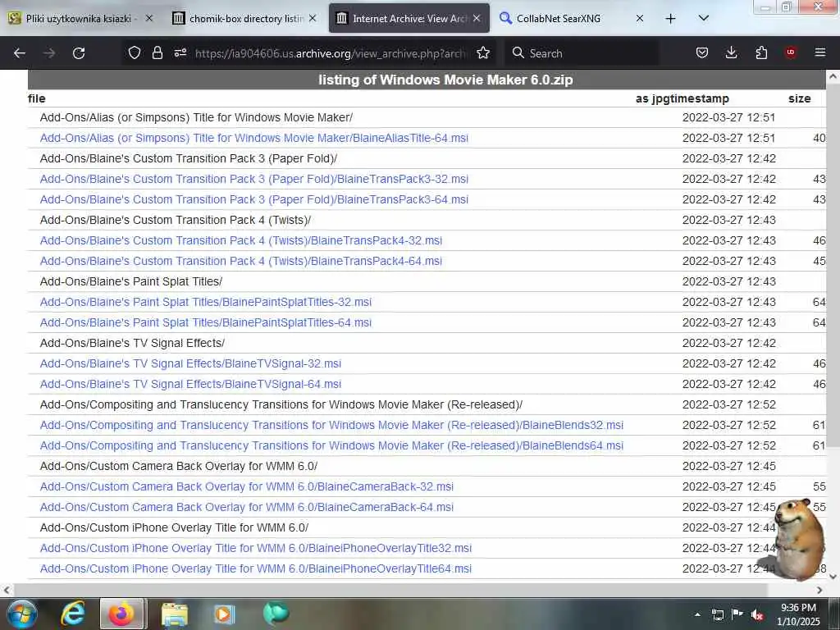Open the uBlock Origin extension icon
The image size is (840, 630).
coord(791,52)
